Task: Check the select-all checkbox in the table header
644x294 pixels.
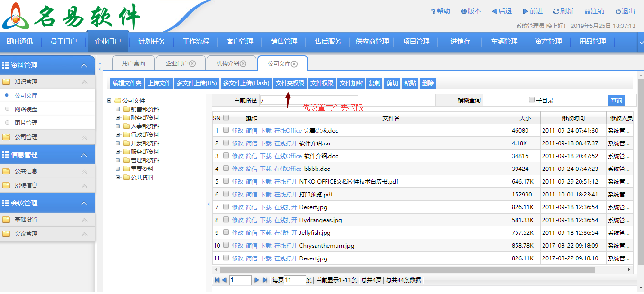Action: pyautogui.click(x=226, y=118)
